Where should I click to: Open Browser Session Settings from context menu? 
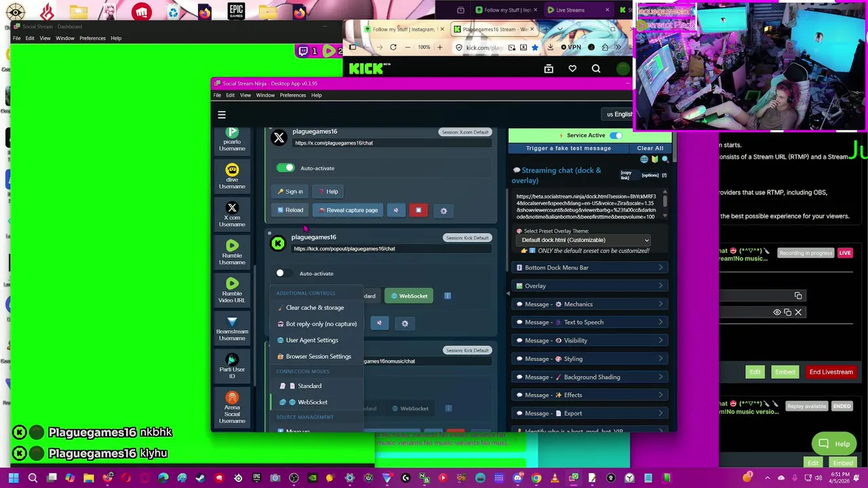317,357
